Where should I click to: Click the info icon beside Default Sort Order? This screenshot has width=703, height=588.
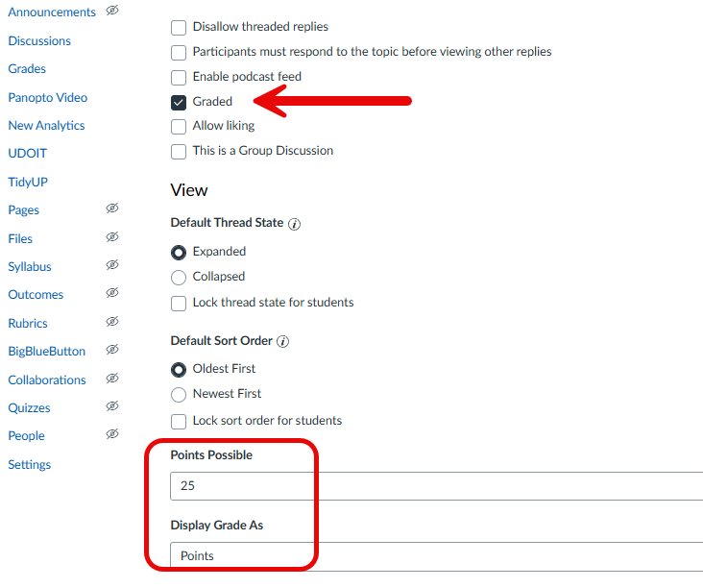click(283, 341)
